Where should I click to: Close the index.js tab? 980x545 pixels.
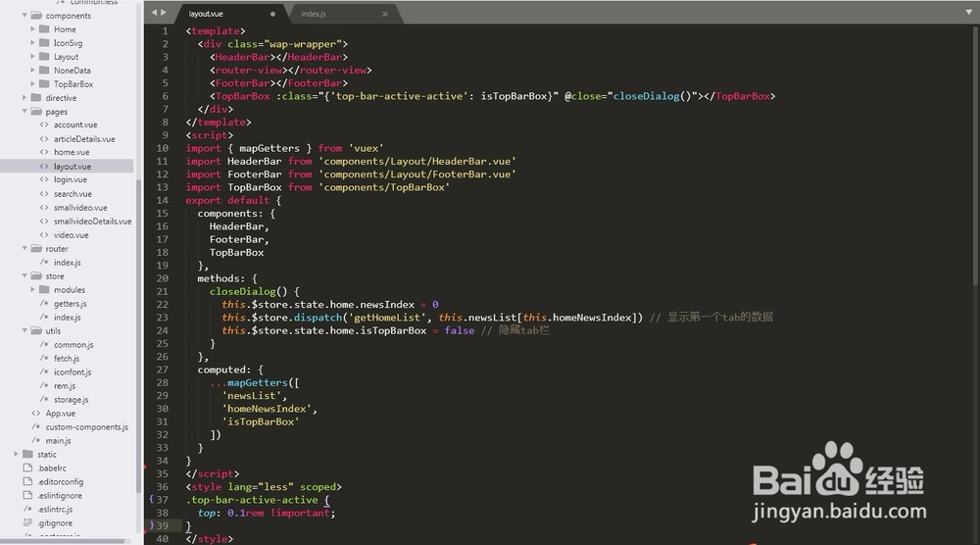point(385,14)
